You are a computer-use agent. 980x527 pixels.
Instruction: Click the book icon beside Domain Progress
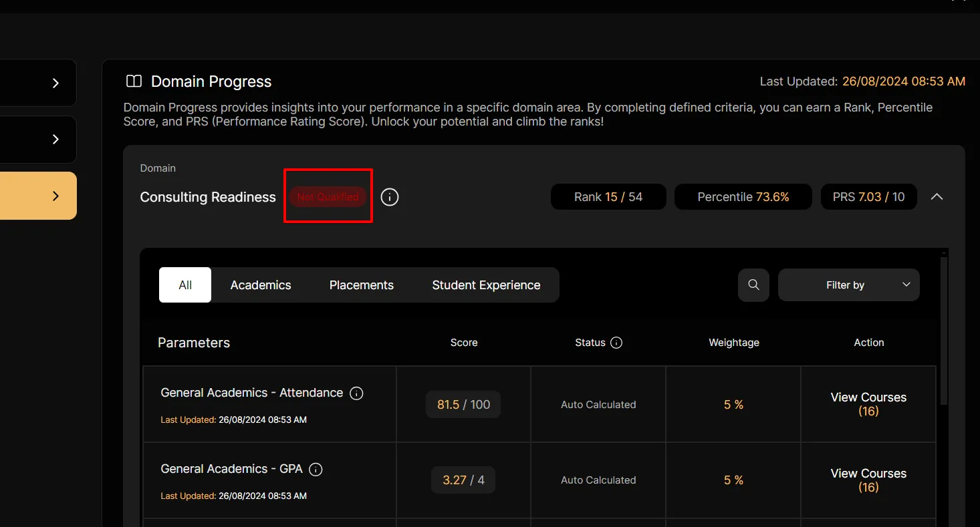coord(134,81)
